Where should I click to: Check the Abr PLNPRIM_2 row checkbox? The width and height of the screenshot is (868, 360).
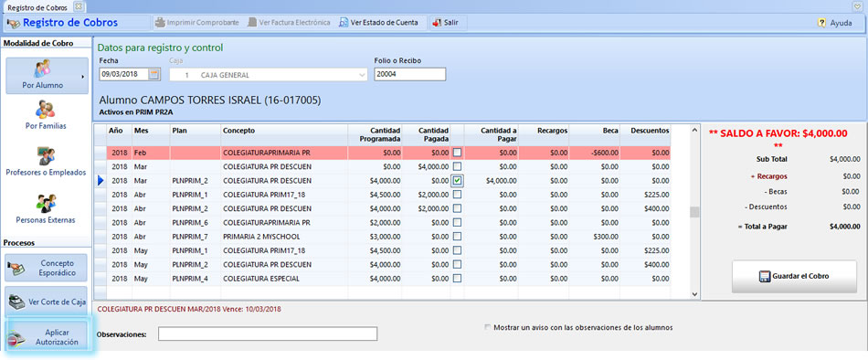coord(457,208)
